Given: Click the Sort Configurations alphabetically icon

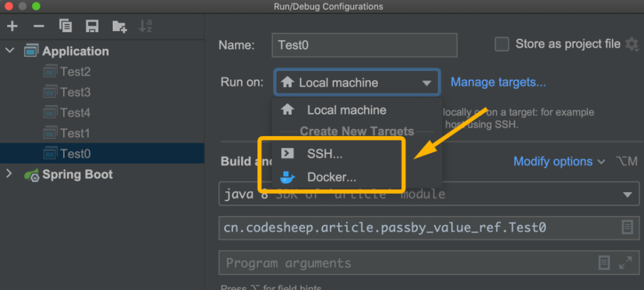Looking at the screenshot, I should point(146,26).
